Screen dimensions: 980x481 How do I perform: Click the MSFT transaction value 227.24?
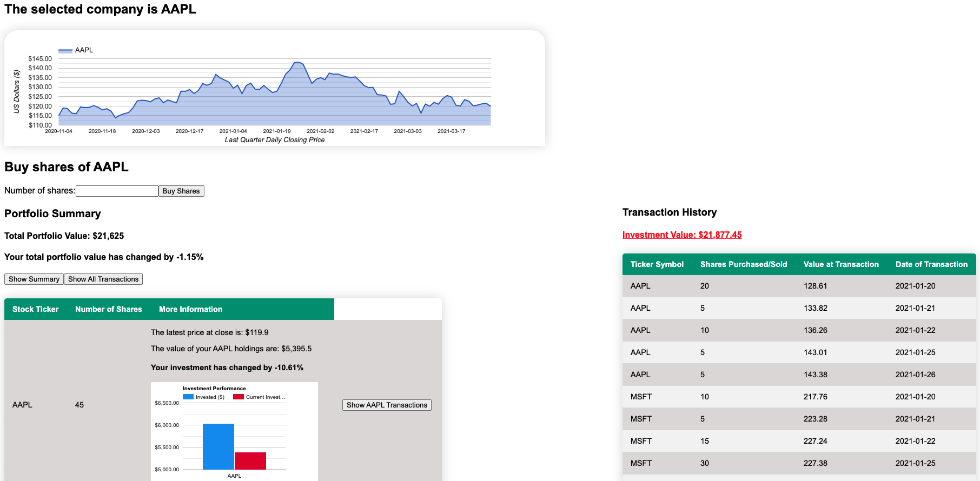click(816, 441)
